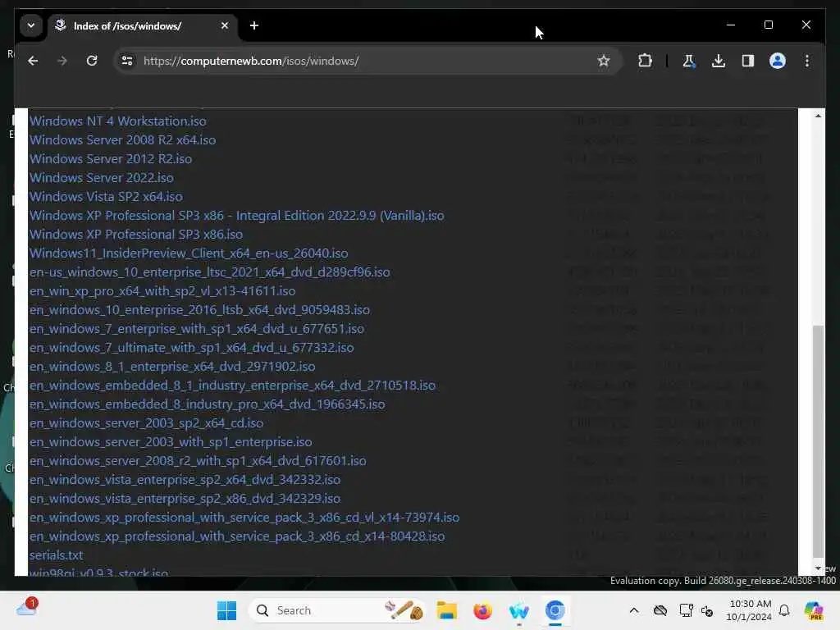View site information for computernewb.com
This screenshot has height=630, width=840.
point(127,61)
